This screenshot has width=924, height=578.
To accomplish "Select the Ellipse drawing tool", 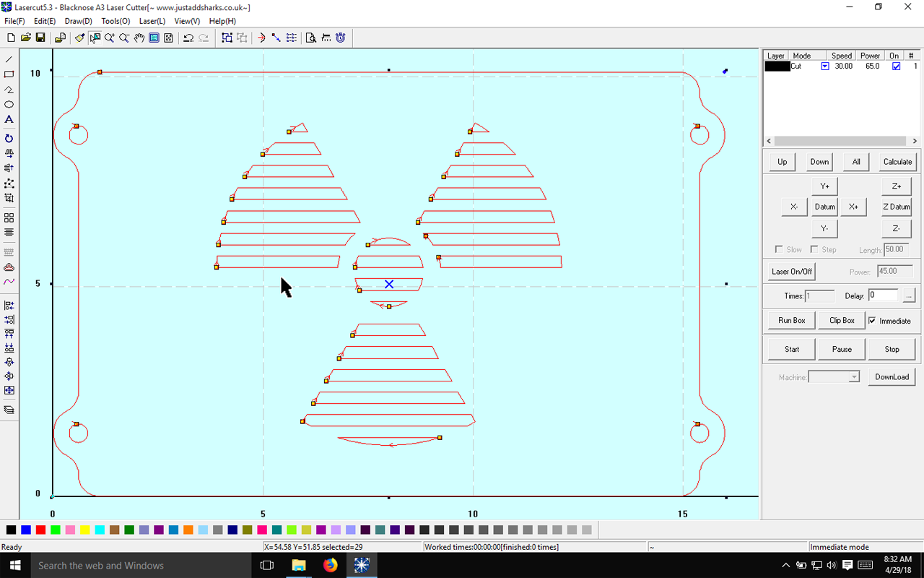I will tap(9, 104).
